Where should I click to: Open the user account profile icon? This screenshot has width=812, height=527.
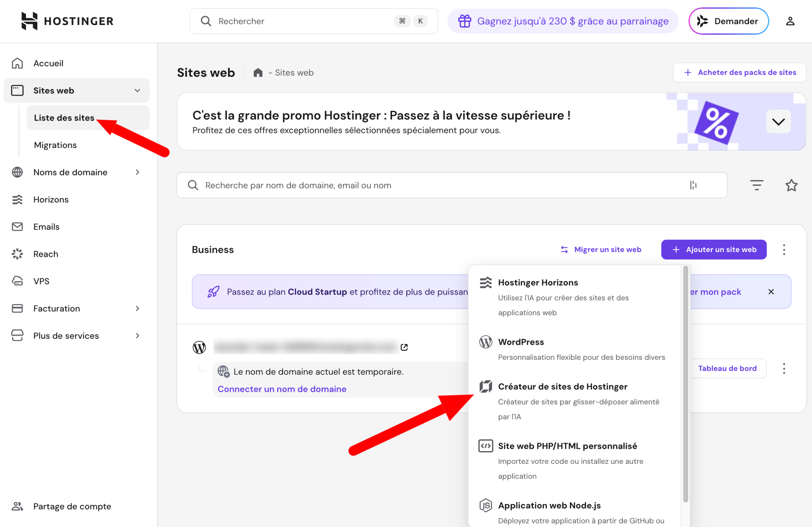pyautogui.click(x=790, y=21)
